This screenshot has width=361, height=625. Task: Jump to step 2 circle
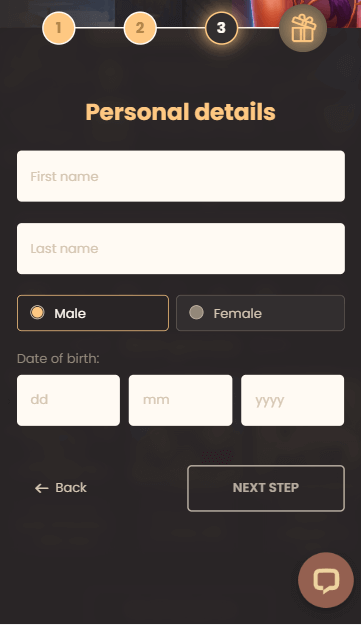click(x=140, y=28)
